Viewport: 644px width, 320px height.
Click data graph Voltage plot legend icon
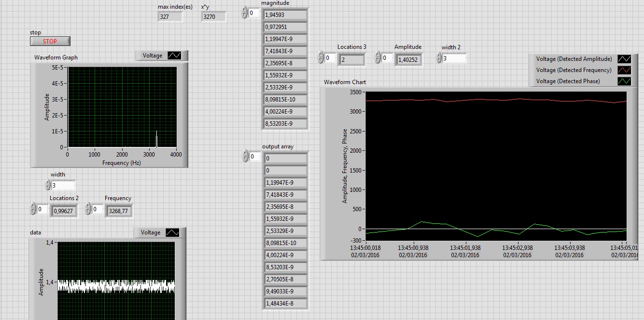(x=172, y=233)
